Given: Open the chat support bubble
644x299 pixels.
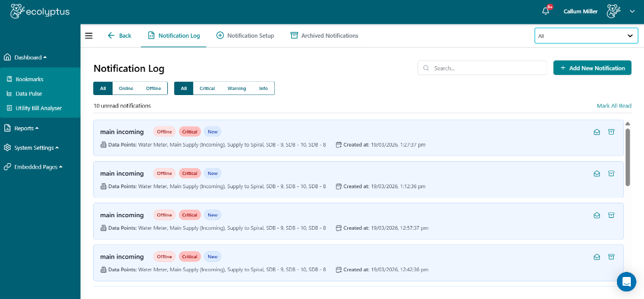Looking at the screenshot, I should [626, 281].
